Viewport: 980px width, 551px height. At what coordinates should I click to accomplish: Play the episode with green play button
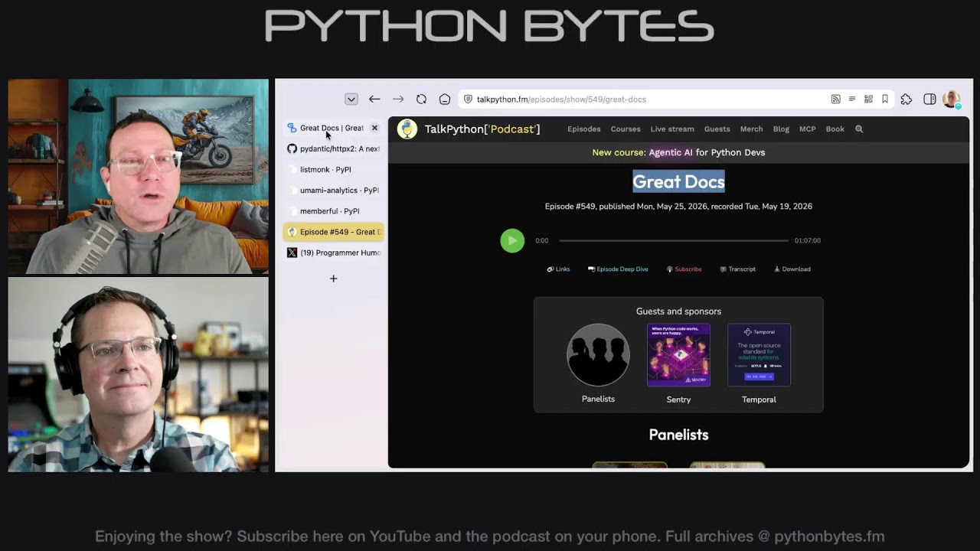point(512,240)
